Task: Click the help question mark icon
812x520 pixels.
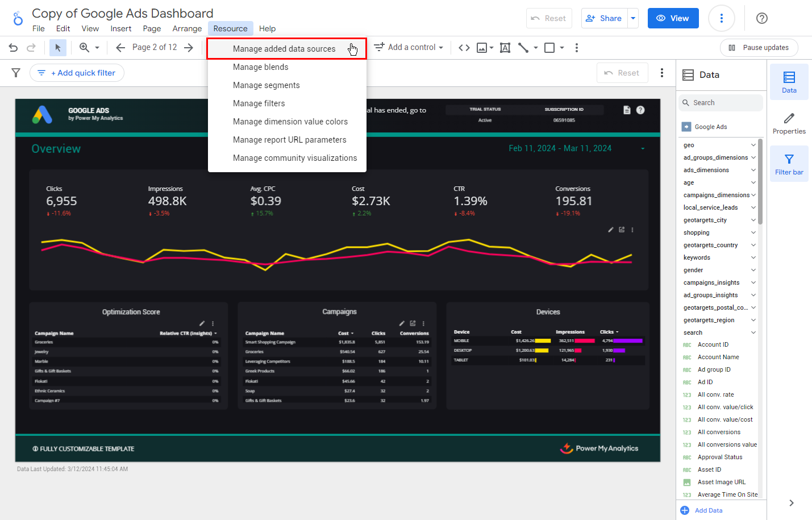Action: point(762,18)
